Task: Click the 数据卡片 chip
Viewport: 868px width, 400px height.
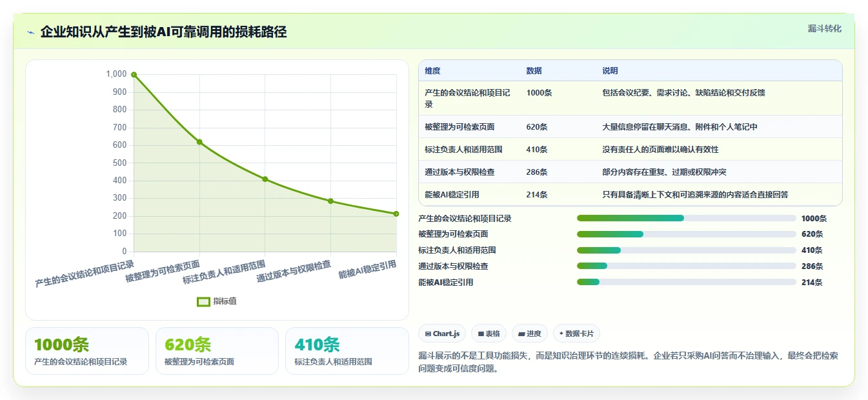Action: pyautogui.click(x=576, y=334)
